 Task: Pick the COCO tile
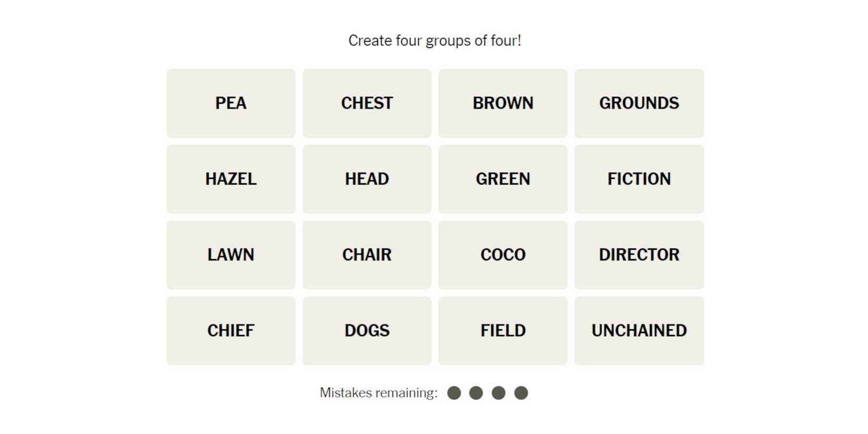tap(502, 255)
